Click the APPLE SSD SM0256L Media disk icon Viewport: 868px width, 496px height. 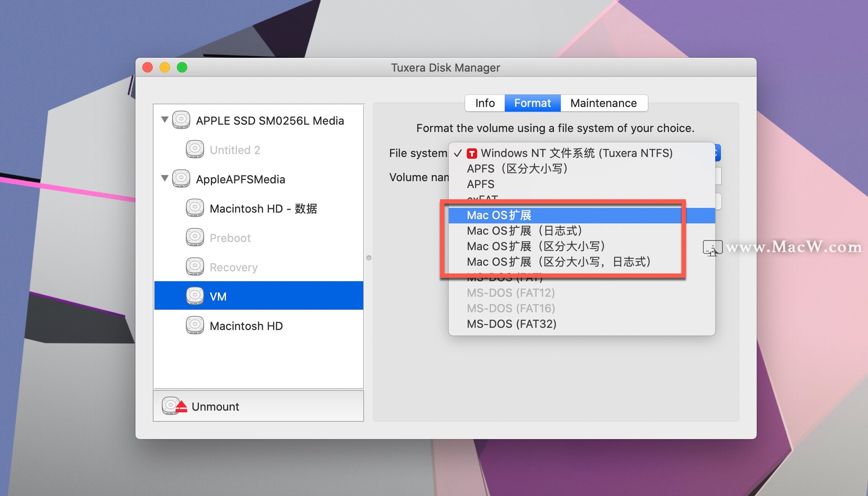pyautogui.click(x=181, y=119)
